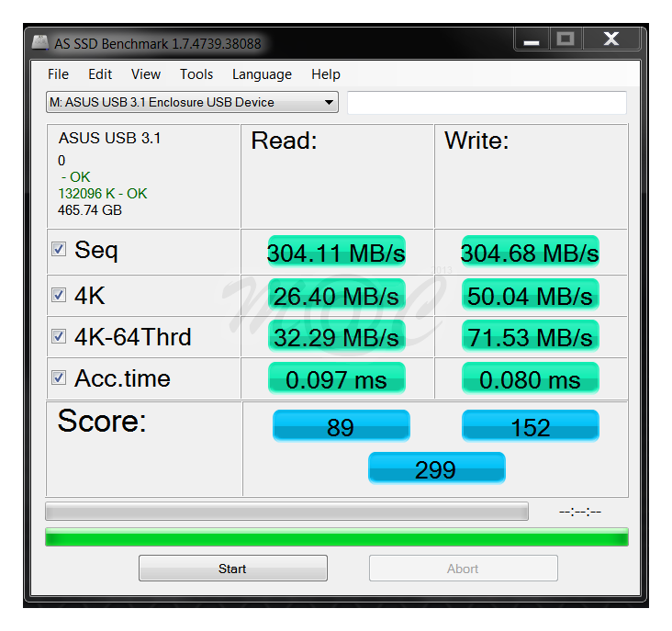Close the AS SSD Benchmark window
This screenshot has height=631, width=672.
(x=611, y=39)
